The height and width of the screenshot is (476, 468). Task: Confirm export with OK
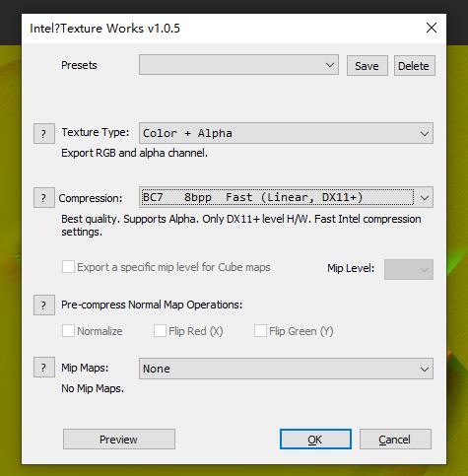tap(315, 439)
